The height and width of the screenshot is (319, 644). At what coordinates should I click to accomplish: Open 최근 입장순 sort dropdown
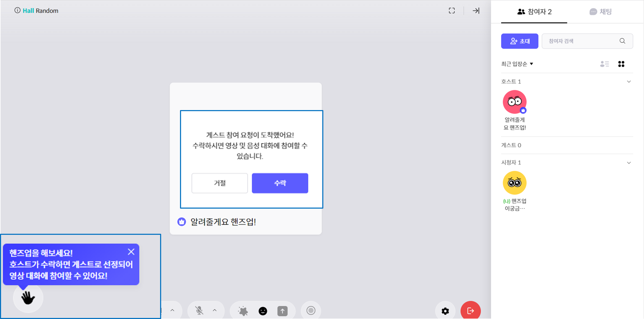[517, 64]
